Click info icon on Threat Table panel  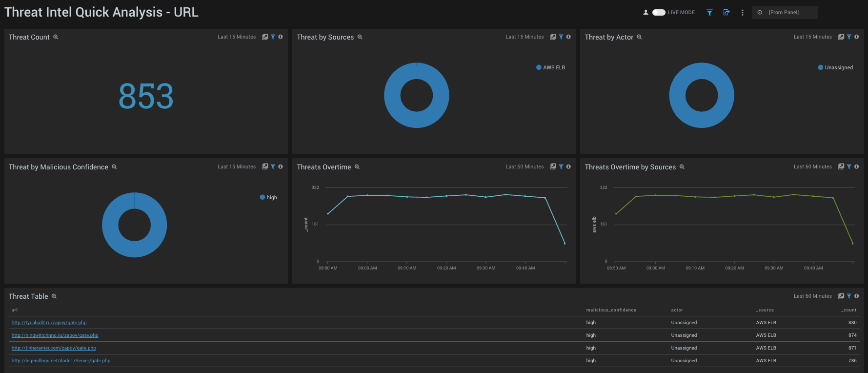(856, 296)
